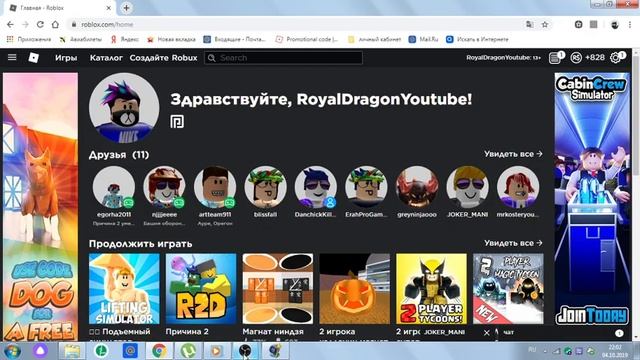Click the in-game status badge on egorha2011

tap(129, 202)
